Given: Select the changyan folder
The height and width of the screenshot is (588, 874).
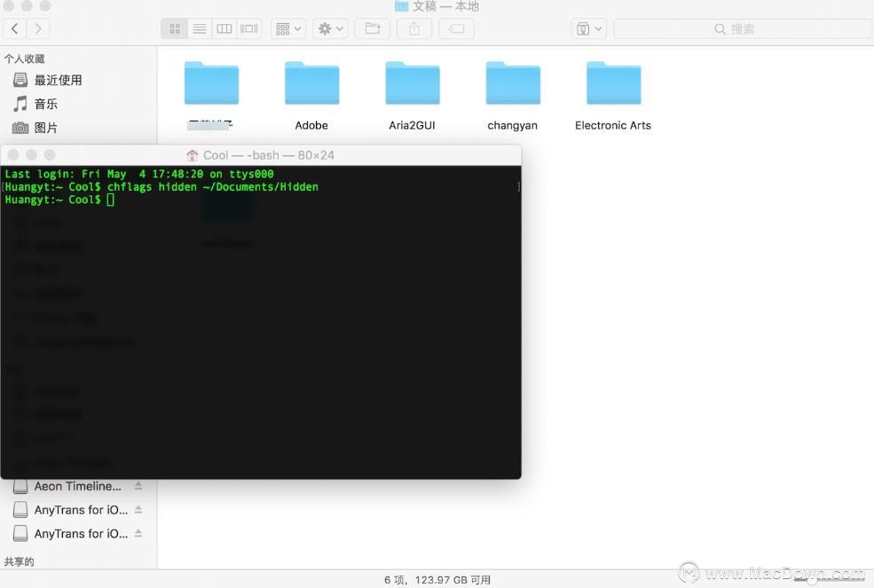Looking at the screenshot, I should [513, 96].
